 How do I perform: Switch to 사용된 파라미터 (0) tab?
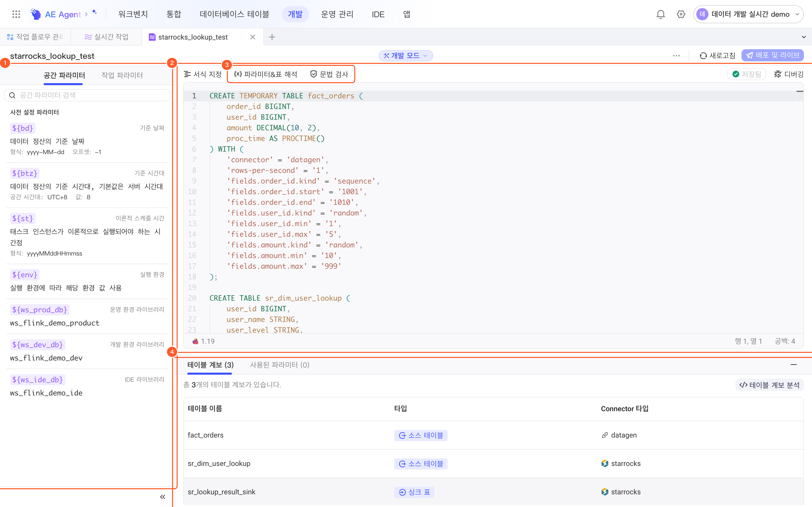coord(279,365)
